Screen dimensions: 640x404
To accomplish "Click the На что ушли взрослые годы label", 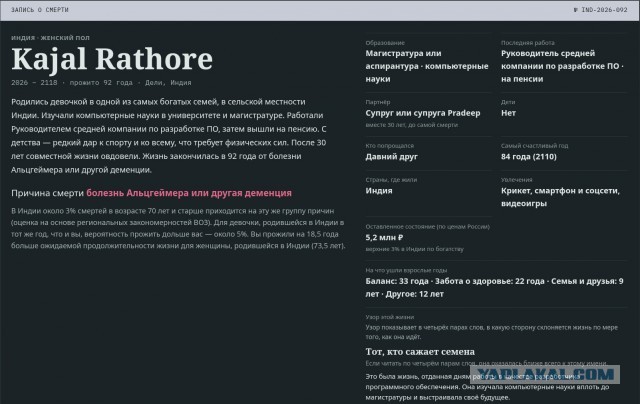I will [x=406, y=271].
